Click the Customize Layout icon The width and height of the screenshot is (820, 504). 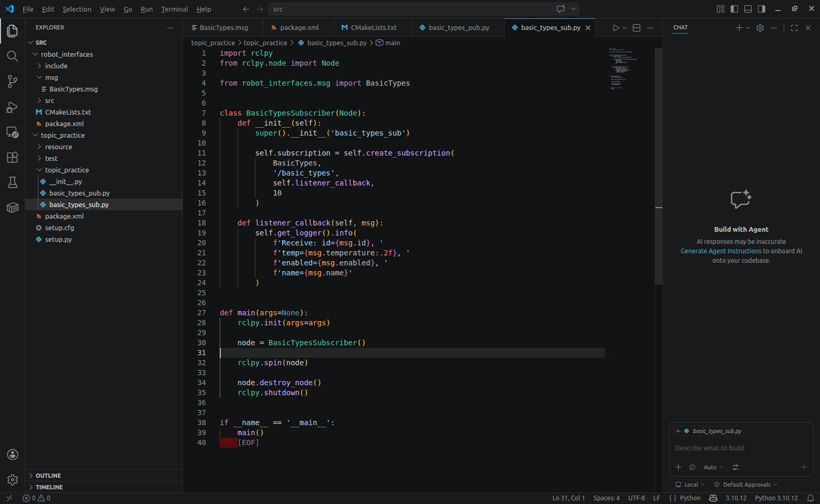[721, 9]
